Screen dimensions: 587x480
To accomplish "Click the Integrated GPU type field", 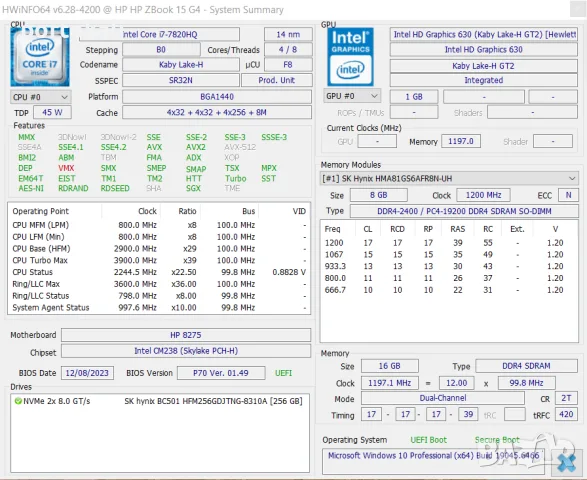I will click(484, 80).
